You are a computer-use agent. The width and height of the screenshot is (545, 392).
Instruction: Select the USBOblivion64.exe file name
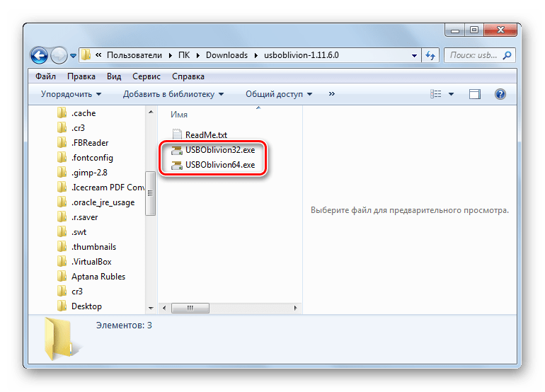220,165
